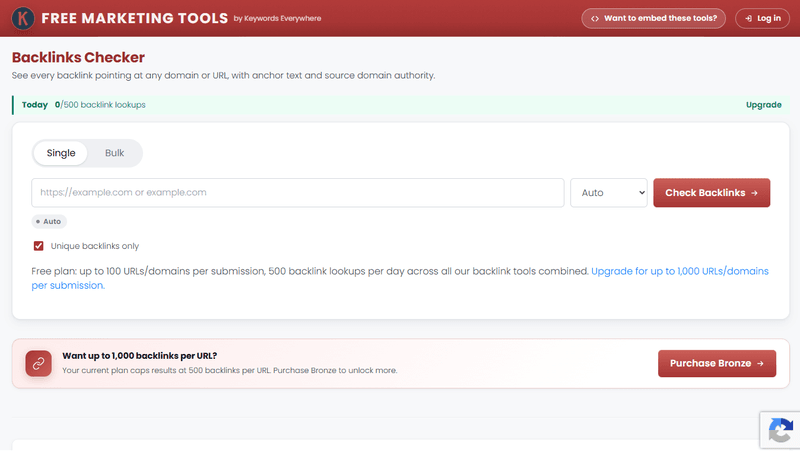Click the Auto mode indicator chip
Screen dimensions: 800x455
point(49,221)
